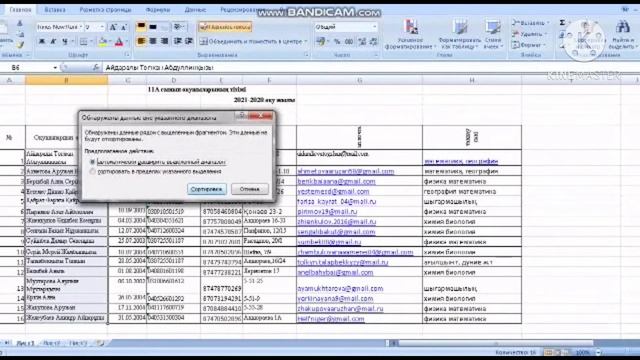
Task: Open Cell Styles gallery
Action: point(493,35)
